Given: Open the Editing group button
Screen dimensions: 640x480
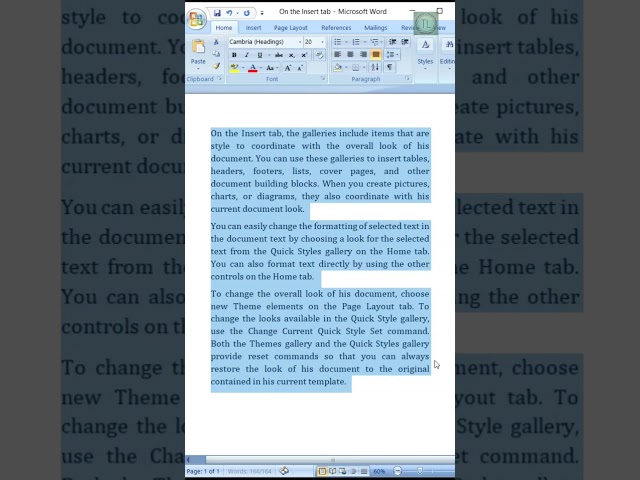Looking at the screenshot, I should pyautogui.click(x=447, y=54).
